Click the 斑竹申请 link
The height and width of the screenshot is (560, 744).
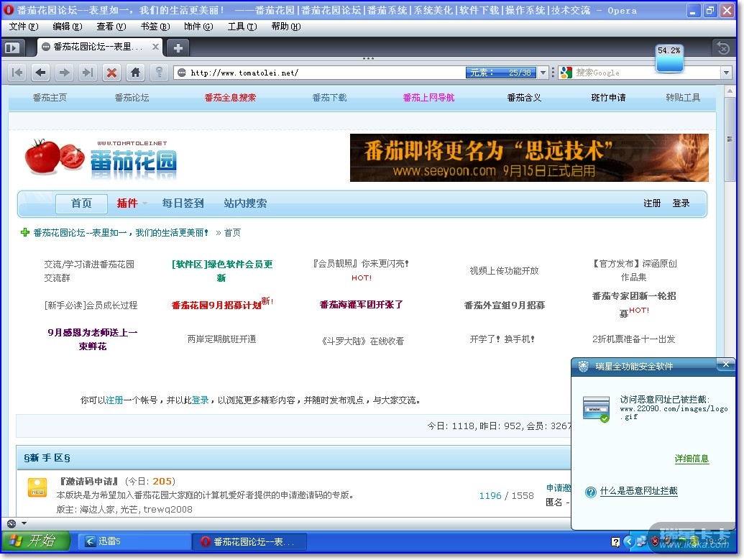pos(608,98)
